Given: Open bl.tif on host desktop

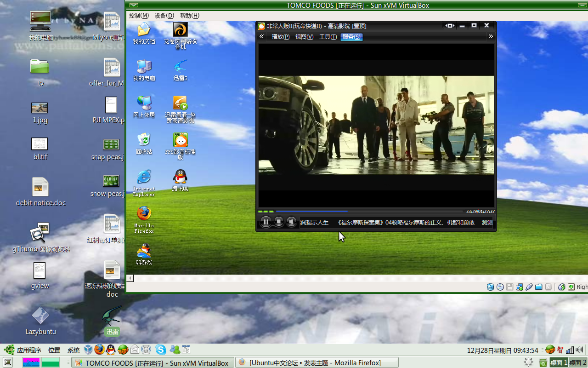Looking at the screenshot, I should pos(40,149).
